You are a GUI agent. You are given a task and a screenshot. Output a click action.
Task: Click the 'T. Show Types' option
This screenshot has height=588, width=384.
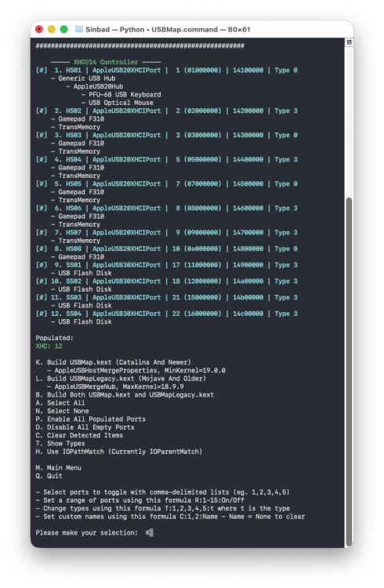pyautogui.click(x=60, y=444)
